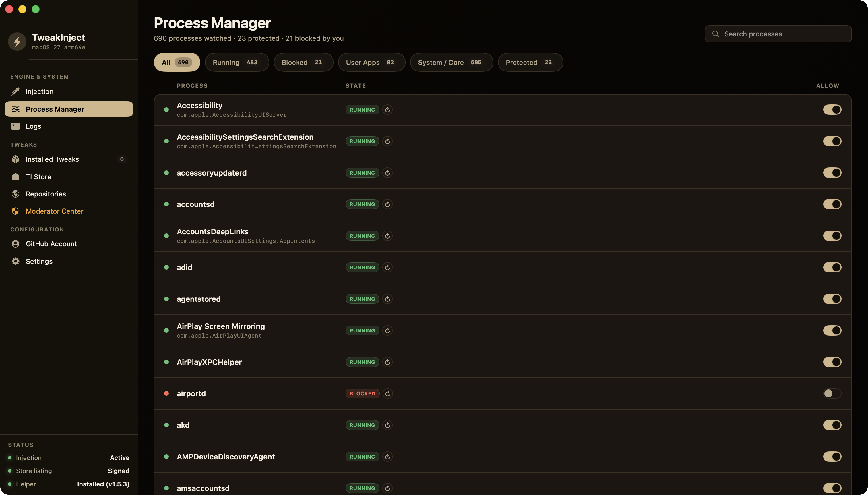868x495 pixels.
Task: Go to Installed Tweaks
Action: 69,159
